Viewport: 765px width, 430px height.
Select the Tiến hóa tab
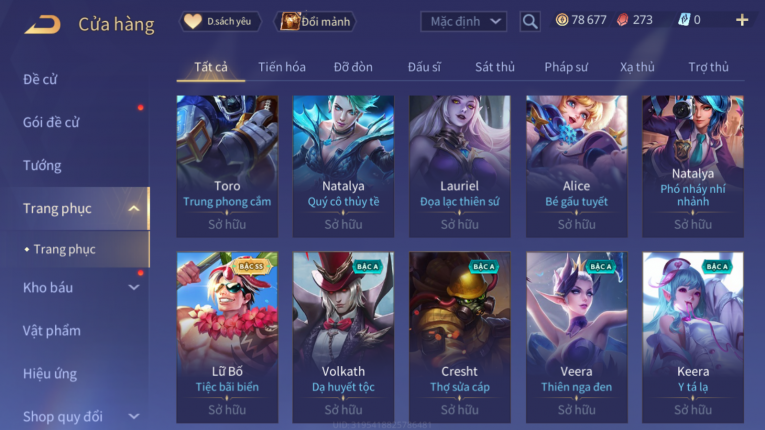(282, 67)
